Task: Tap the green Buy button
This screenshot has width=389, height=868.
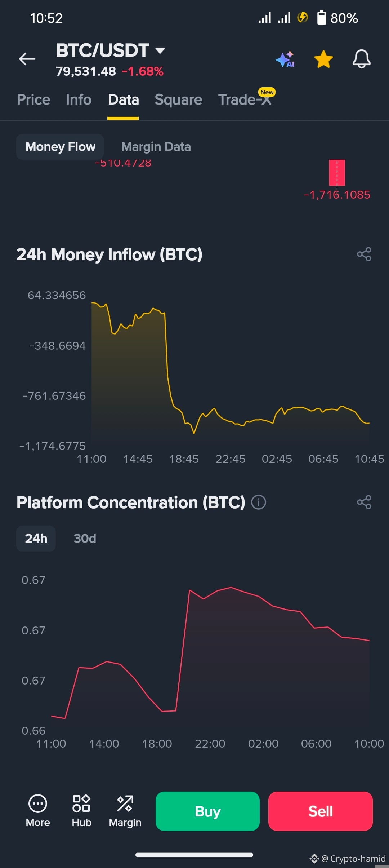Action: 207,811
